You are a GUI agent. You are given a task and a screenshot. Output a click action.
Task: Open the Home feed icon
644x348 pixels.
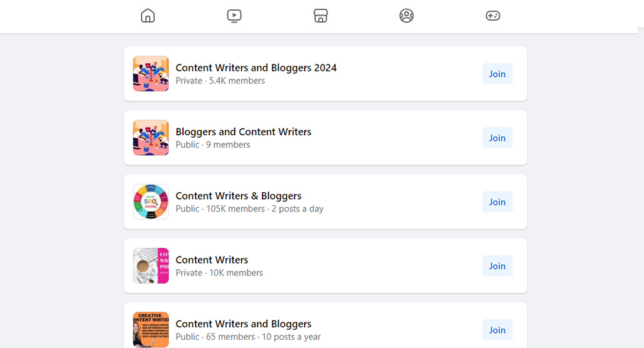(148, 16)
